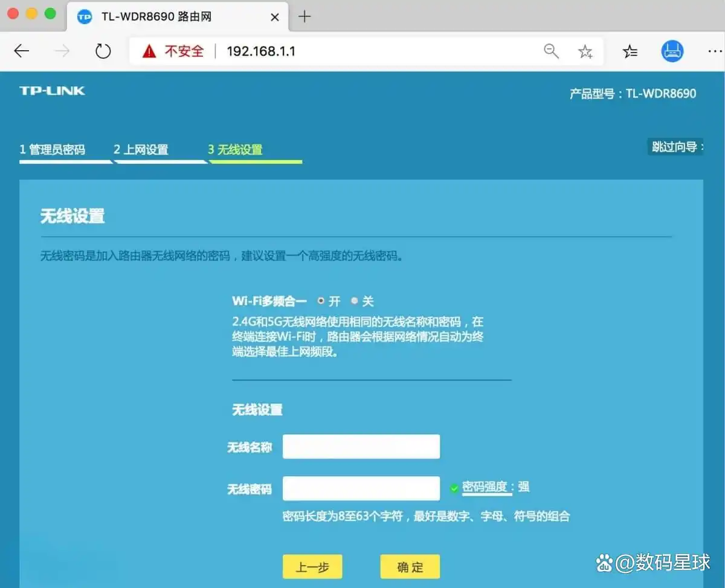This screenshot has height=588, width=725.
Task: Click the 不安全 warning icon in address bar
Action: 149,51
